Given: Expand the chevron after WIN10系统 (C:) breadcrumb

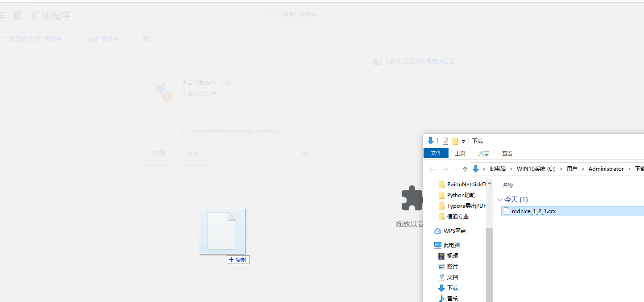Looking at the screenshot, I should 561,169.
